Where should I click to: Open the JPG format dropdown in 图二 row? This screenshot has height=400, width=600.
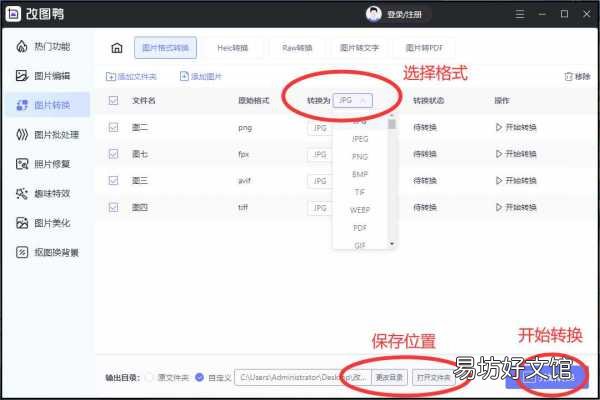pyautogui.click(x=320, y=128)
